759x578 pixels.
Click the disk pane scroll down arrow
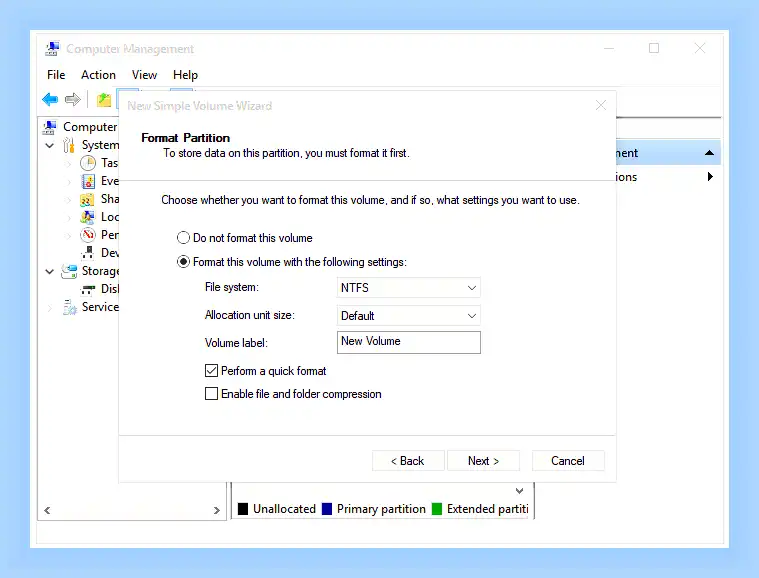(519, 491)
